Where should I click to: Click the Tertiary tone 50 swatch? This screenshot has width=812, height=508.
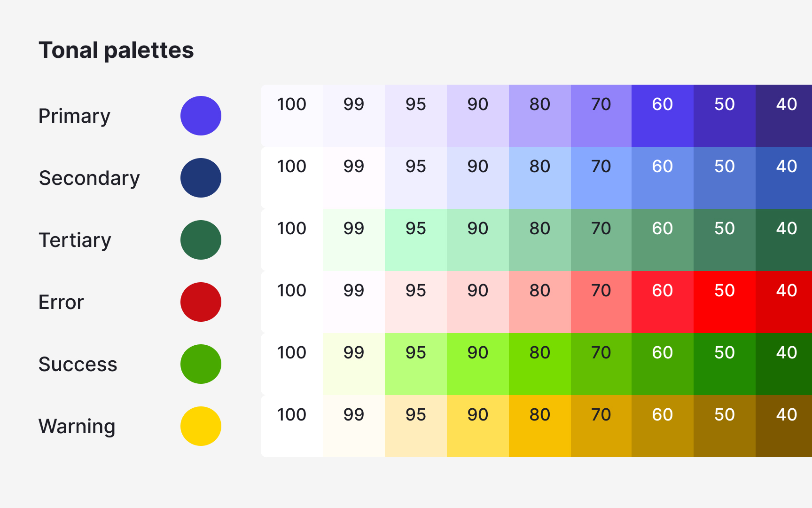click(724, 240)
